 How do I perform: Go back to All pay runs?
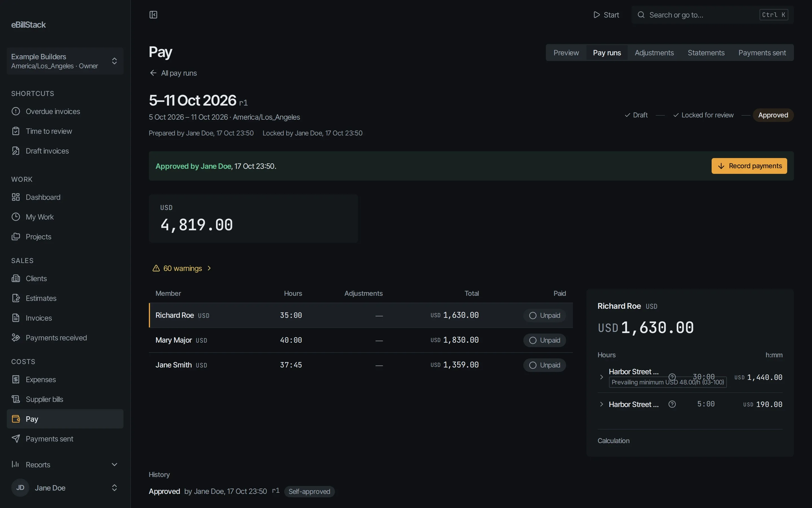click(x=173, y=73)
